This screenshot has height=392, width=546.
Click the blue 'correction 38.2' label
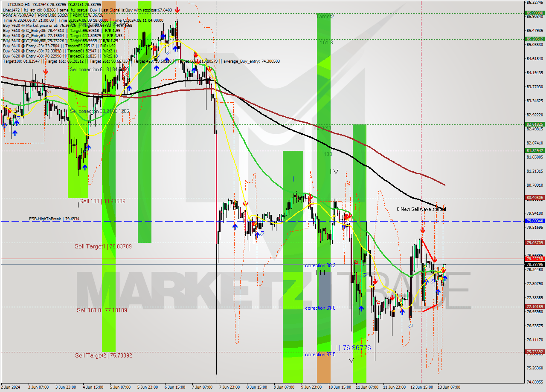(x=320, y=265)
